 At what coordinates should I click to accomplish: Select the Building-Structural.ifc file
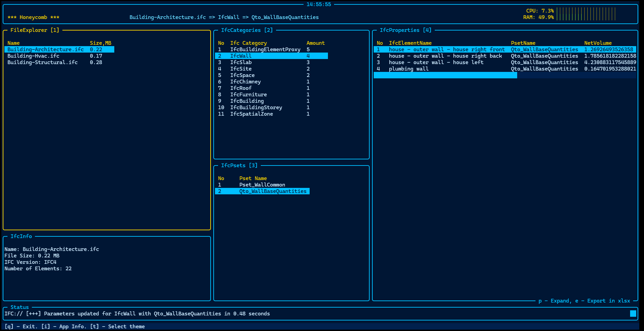coord(59,62)
